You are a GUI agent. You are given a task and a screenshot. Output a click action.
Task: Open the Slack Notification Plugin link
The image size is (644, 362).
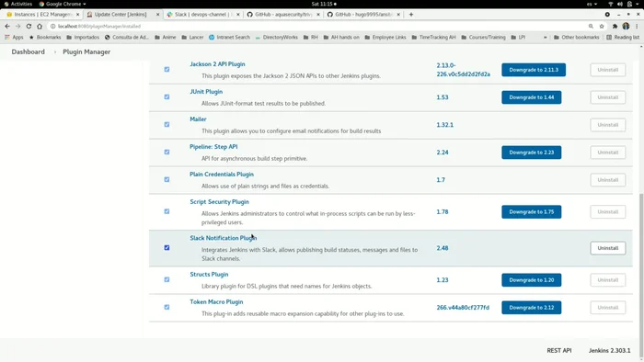click(223, 238)
